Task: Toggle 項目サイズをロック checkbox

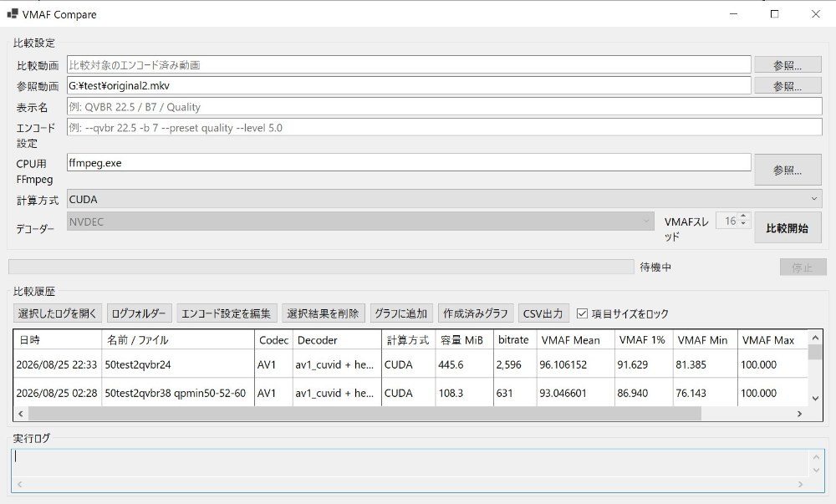Action: click(582, 313)
